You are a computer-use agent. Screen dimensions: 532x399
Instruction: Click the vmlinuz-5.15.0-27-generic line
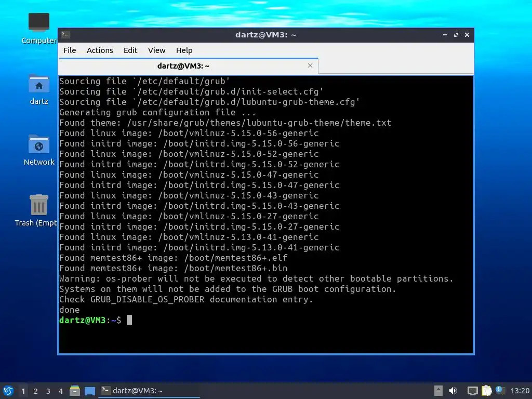(189, 216)
